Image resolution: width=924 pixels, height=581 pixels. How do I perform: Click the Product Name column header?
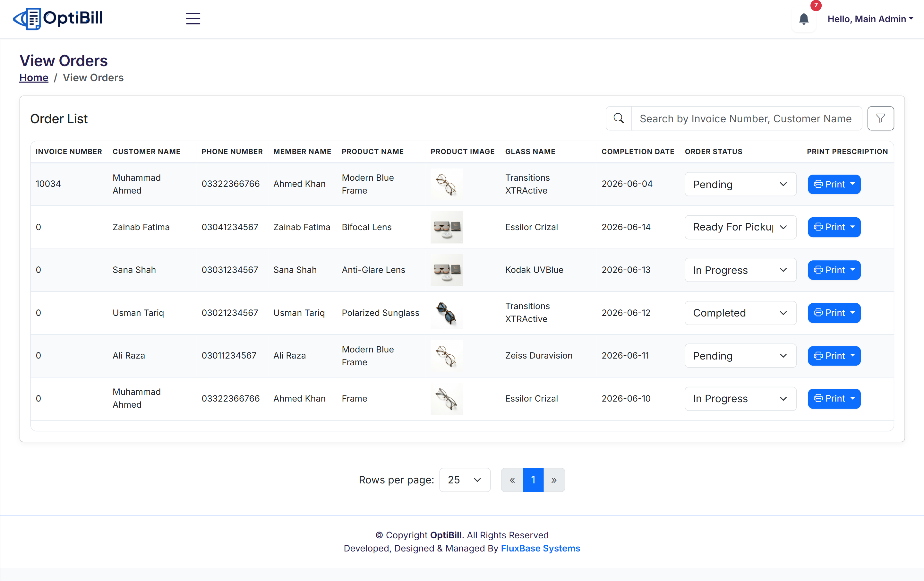coord(372,152)
